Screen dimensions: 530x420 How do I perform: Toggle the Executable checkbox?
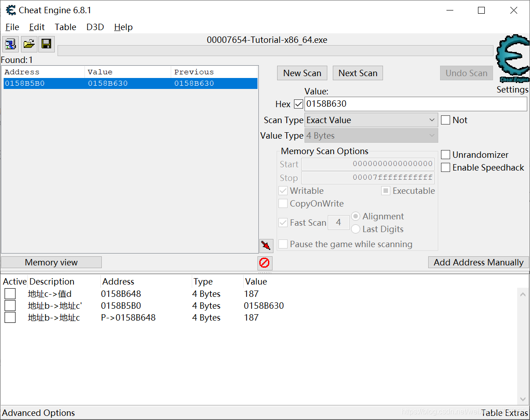386,191
